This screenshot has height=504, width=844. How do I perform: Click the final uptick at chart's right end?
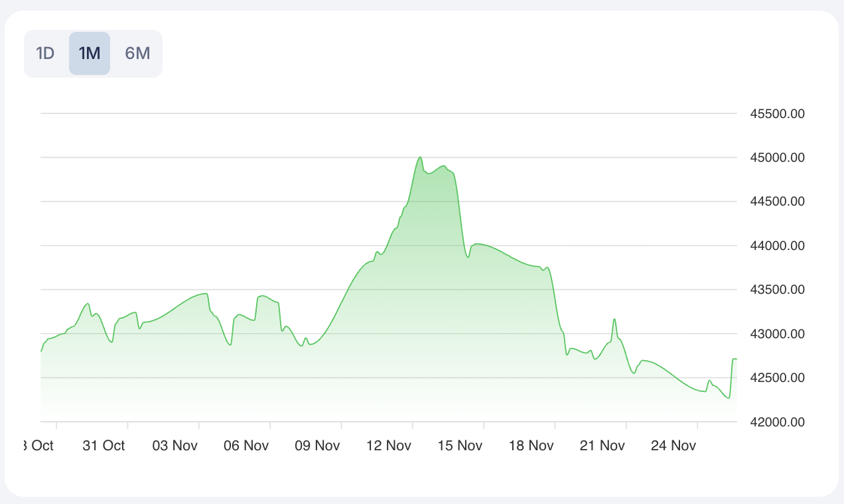[735, 359]
